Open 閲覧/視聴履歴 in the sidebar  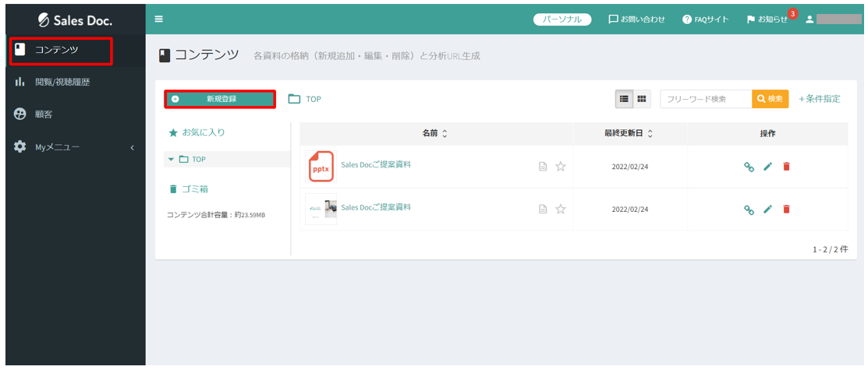[62, 82]
